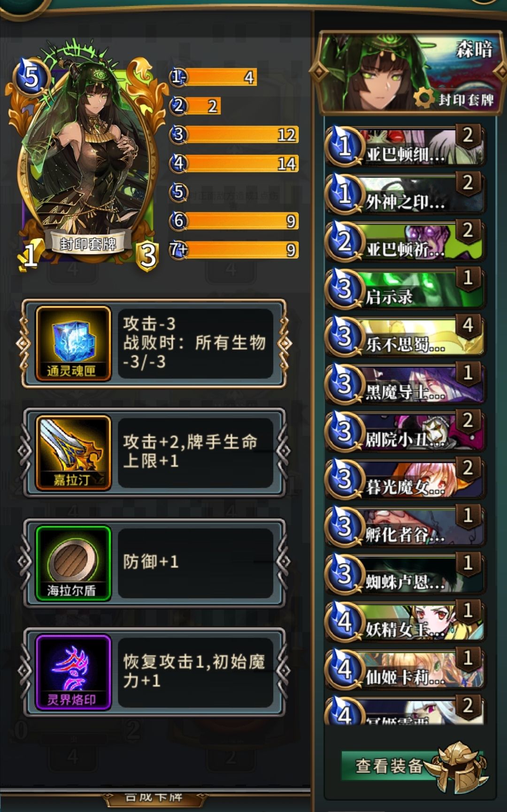Screen dimensions: 507x812
Task: Open the 灵界烙印 rune icon
Action: pyautogui.click(x=73, y=672)
